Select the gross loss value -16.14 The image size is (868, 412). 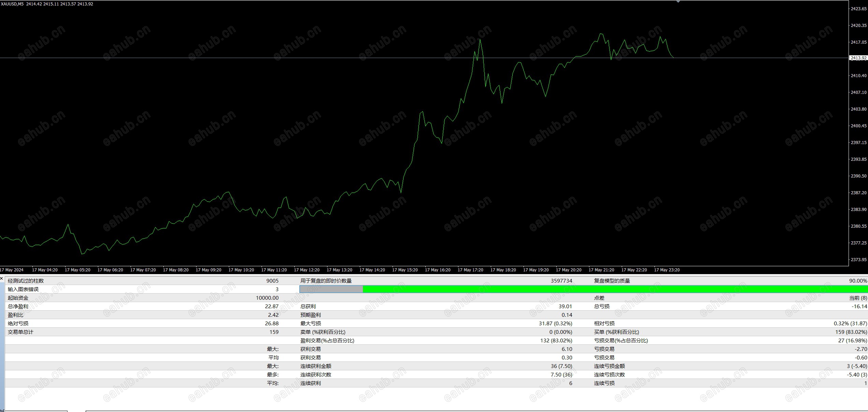pos(859,307)
